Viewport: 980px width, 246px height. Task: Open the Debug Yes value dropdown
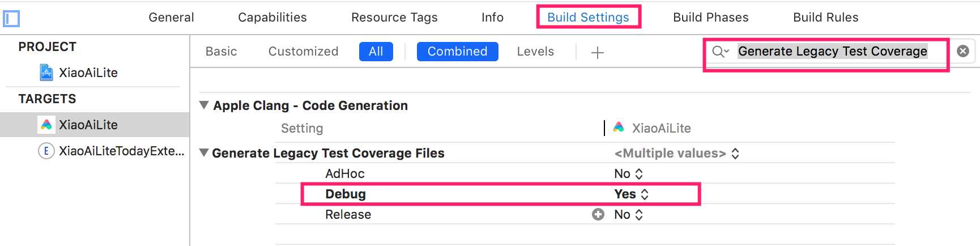tap(632, 194)
